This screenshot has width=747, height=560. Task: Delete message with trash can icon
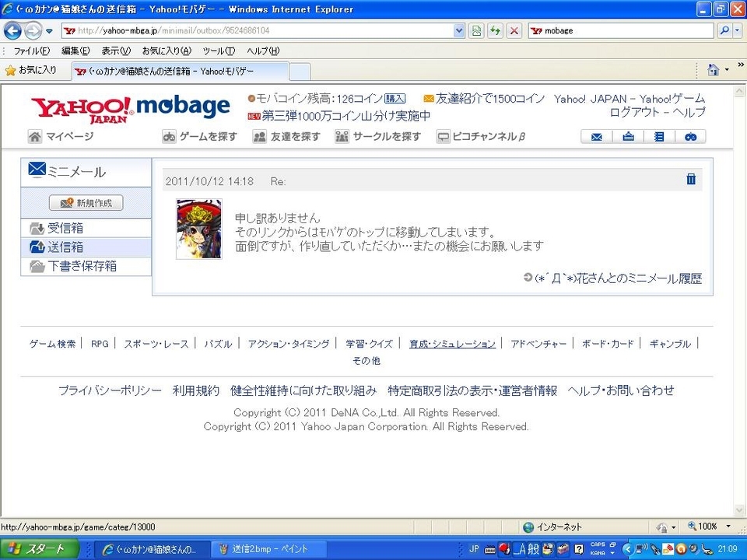click(x=691, y=179)
